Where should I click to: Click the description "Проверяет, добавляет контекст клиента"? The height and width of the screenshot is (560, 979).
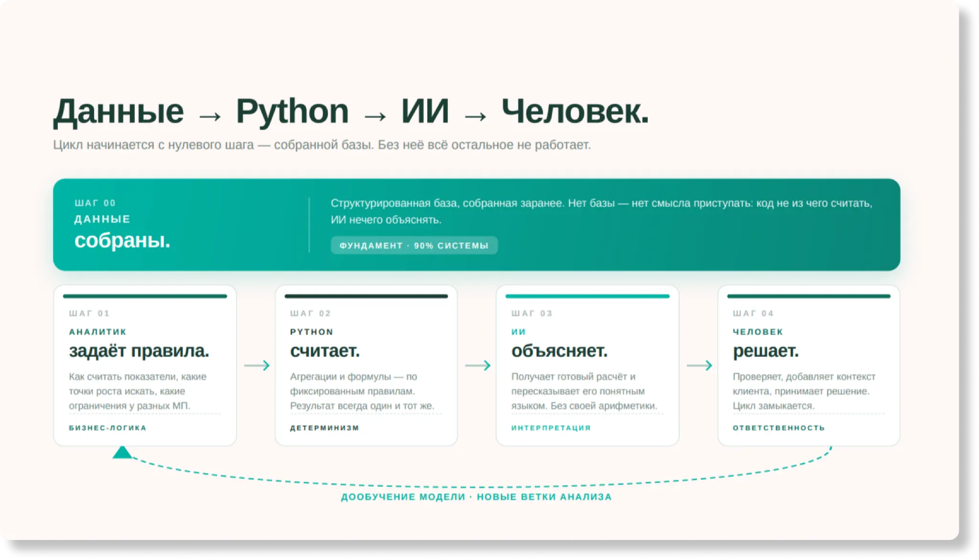pyautogui.click(x=804, y=391)
